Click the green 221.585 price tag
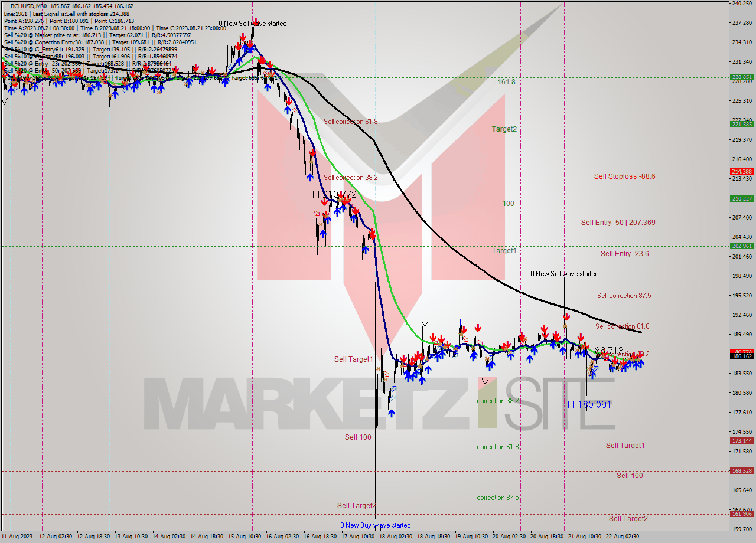Image resolution: width=756 pixels, height=543 pixels. tap(742, 124)
